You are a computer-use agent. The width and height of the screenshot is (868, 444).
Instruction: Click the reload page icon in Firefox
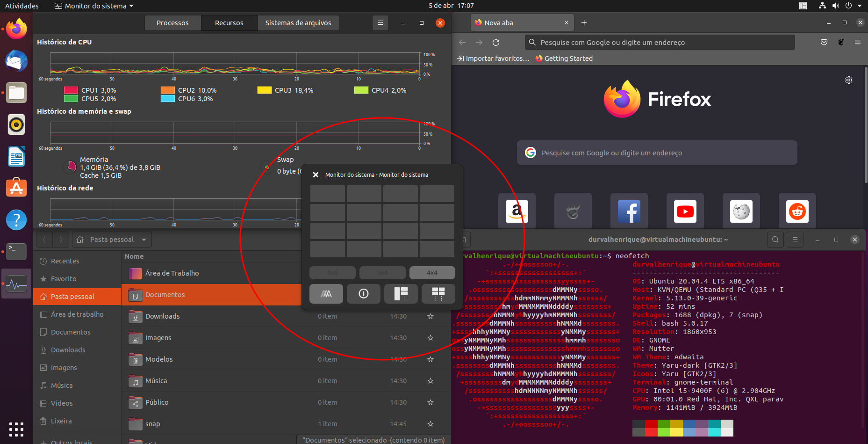click(496, 42)
